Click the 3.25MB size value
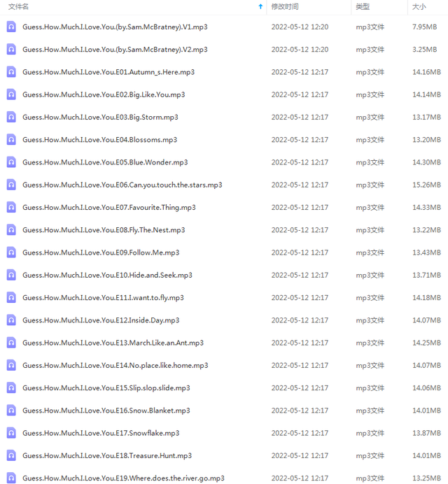Image resolution: width=448 pixels, height=484 pixels. tap(424, 50)
